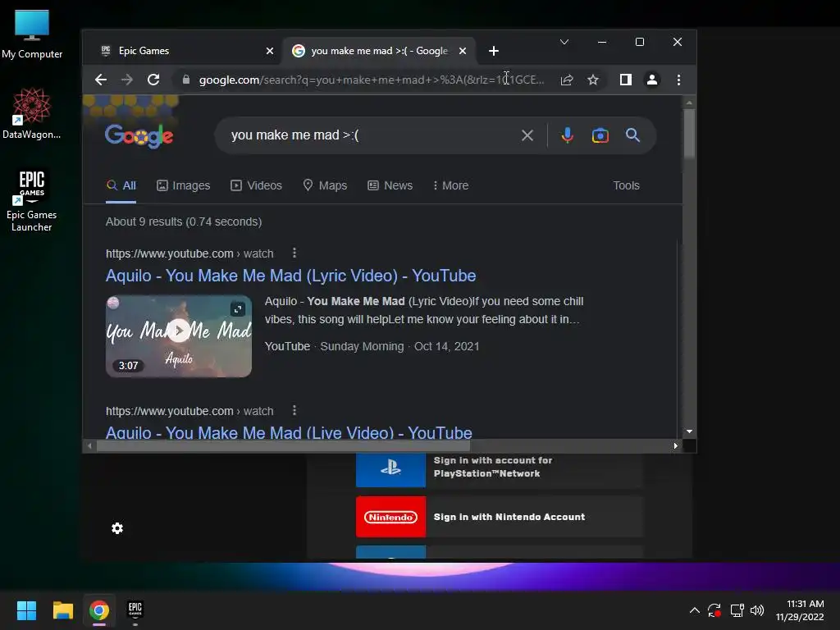Open the taskbar clock and date
The width and height of the screenshot is (840, 630).
801,610
